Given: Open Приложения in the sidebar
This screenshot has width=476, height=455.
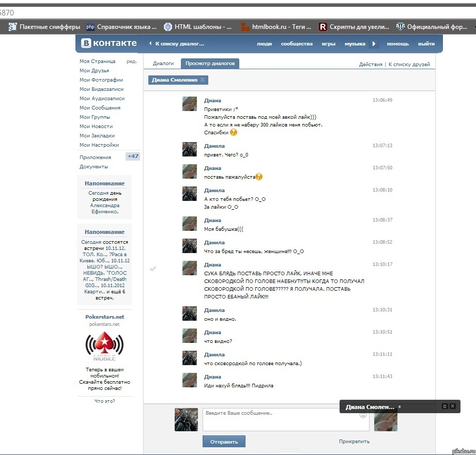Looking at the screenshot, I should point(95,158).
